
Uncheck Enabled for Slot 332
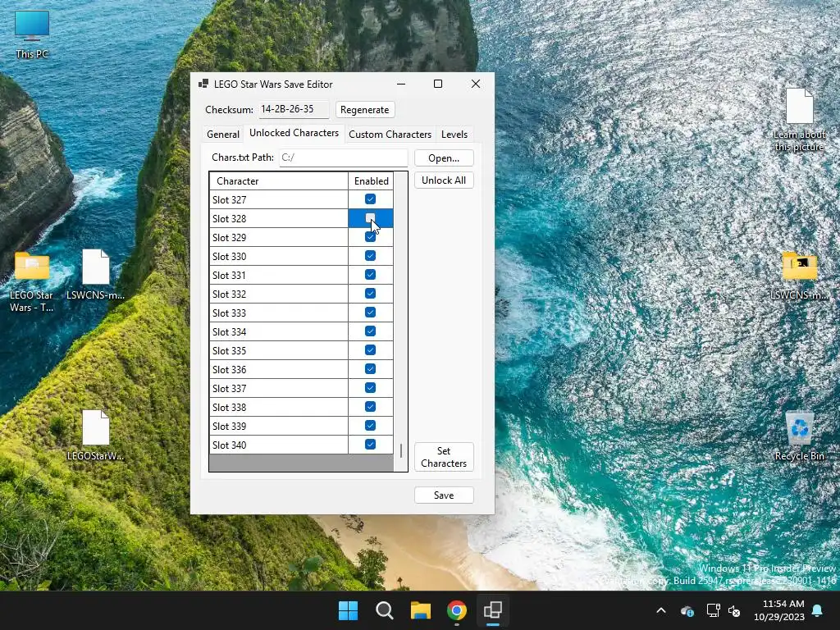(370, 293)
